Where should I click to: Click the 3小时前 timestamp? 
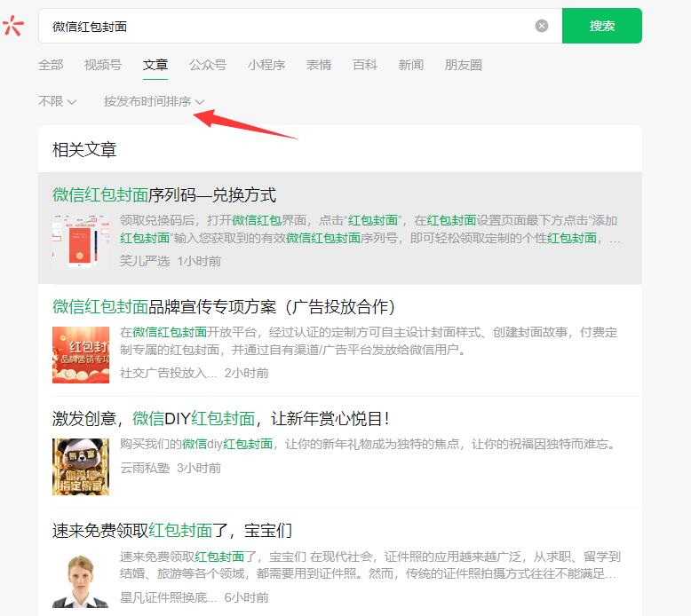click(x=199, y=468)
